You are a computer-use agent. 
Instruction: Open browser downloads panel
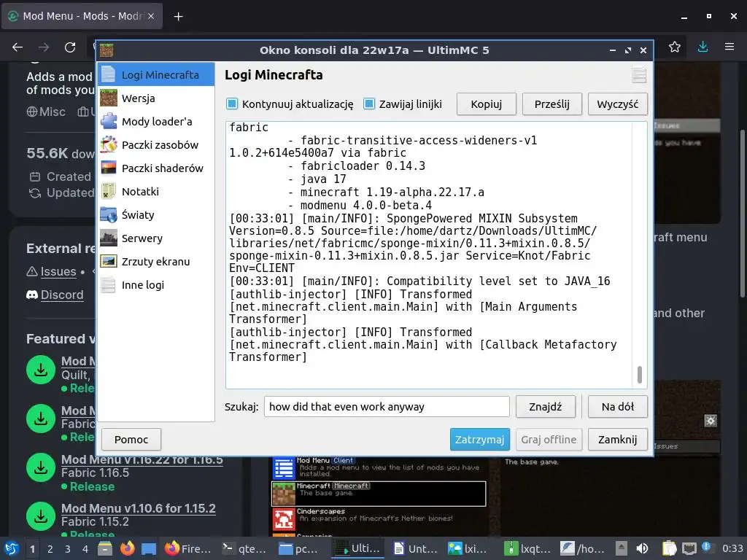click(x=703, y=47)
